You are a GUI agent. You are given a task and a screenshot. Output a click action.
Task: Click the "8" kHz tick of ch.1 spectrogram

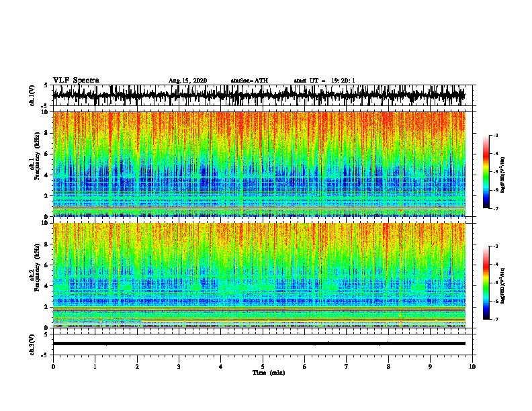pyautogui.click(x=46, y=133)
